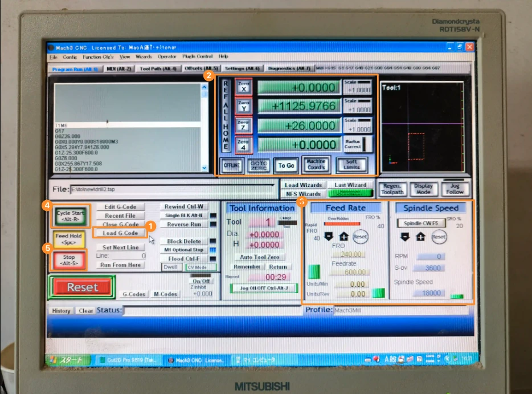Open the Function Cfg's menu

(x=98, y=57)
